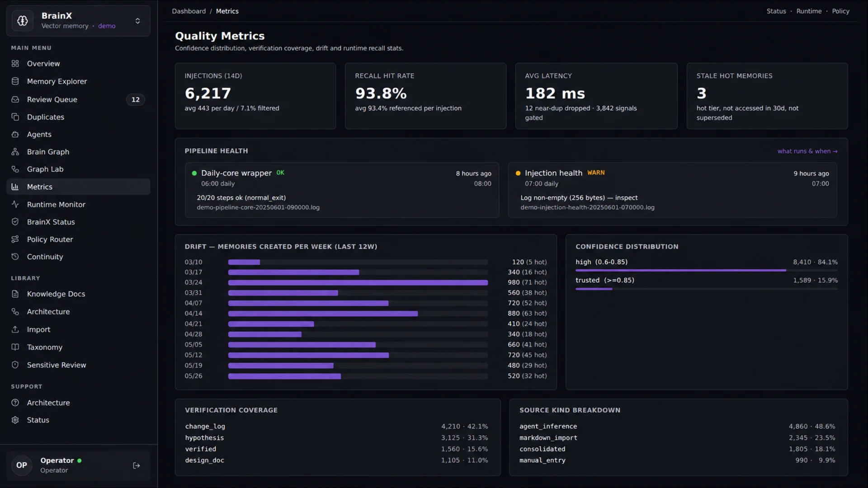
Task: Open the Duplicates page
Action: click(x=78, y=117)
